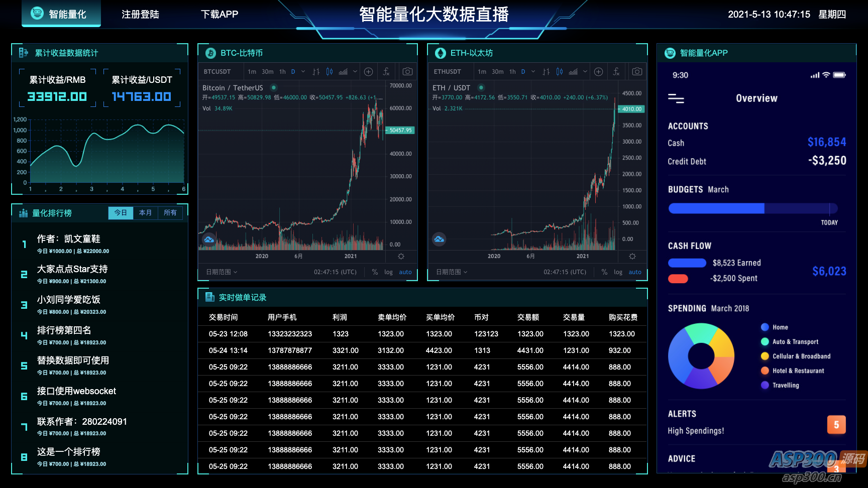Click the 02:47:15 (UTC) clock under BTC chart

tap(335, 272)
